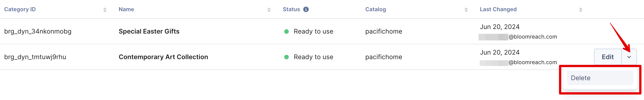Click green status dot for Contemporary Art Collection
The image size is (644, 100).
(x=286, y=57)
